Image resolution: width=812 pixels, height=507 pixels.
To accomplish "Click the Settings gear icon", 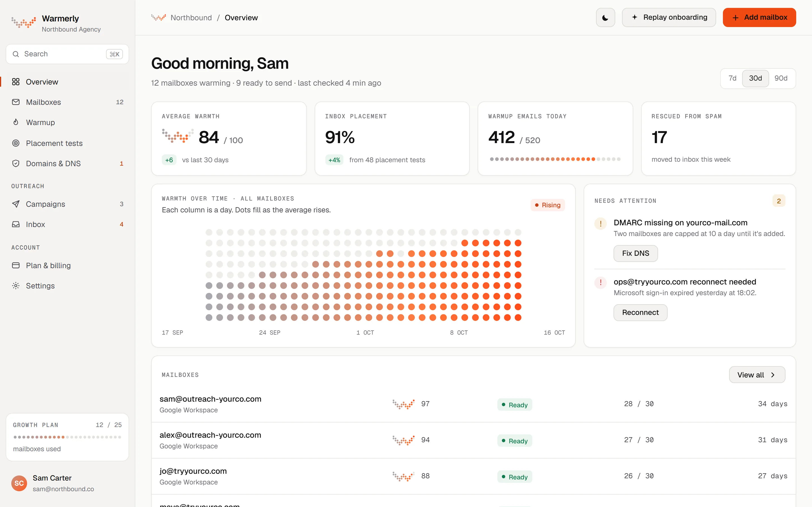I will (16, 286).
